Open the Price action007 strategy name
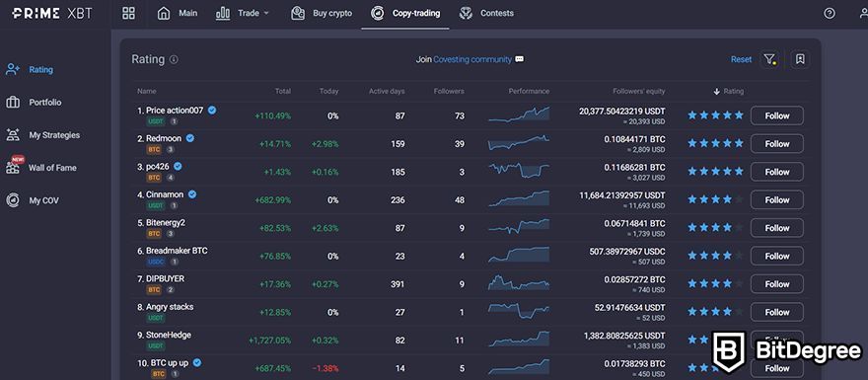Screen dimensions: 868x380 click(x=175, y=111)
